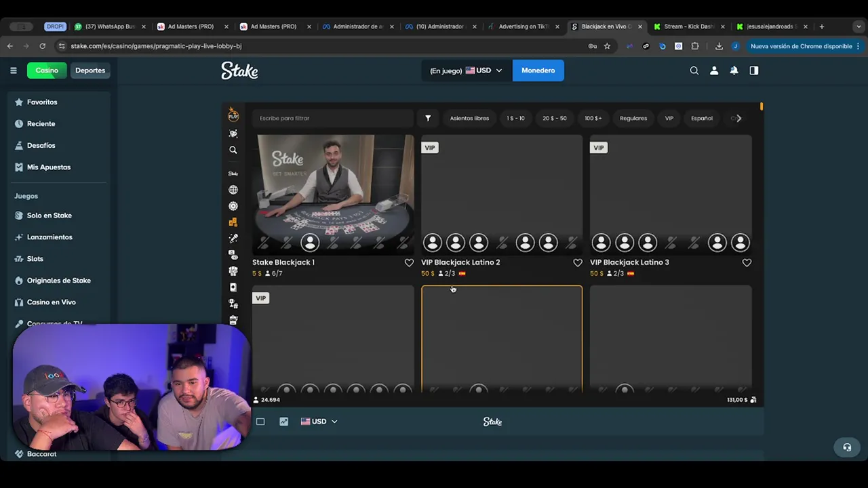Toggle the Español filter chip

[702, 118]
